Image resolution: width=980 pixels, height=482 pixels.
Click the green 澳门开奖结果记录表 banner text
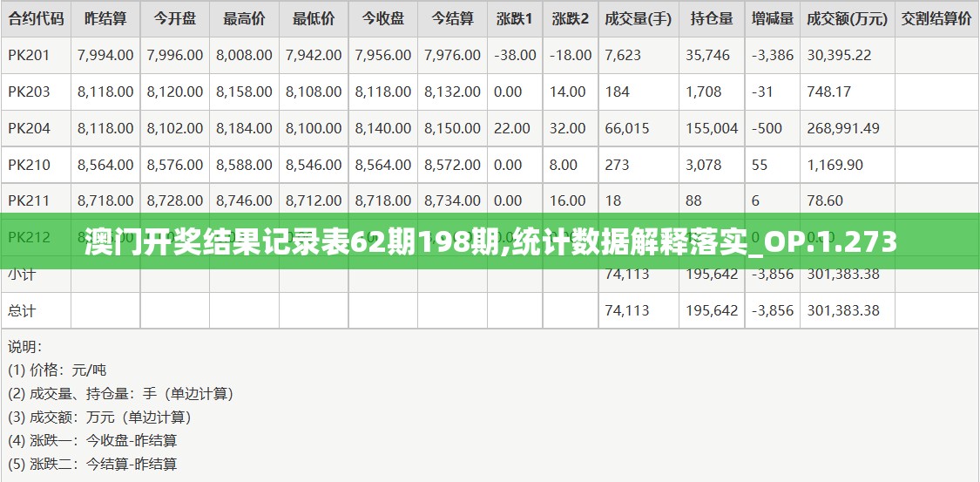(x=490, y=242)
